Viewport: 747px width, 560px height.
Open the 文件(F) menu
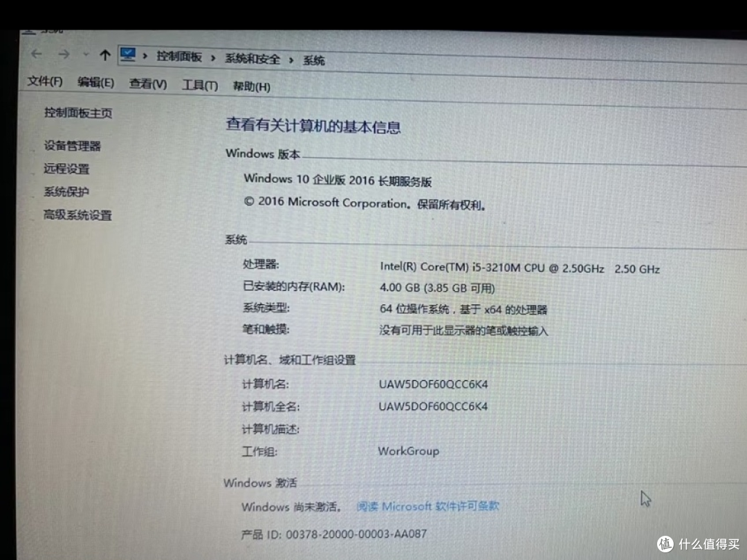click(45, 82)
